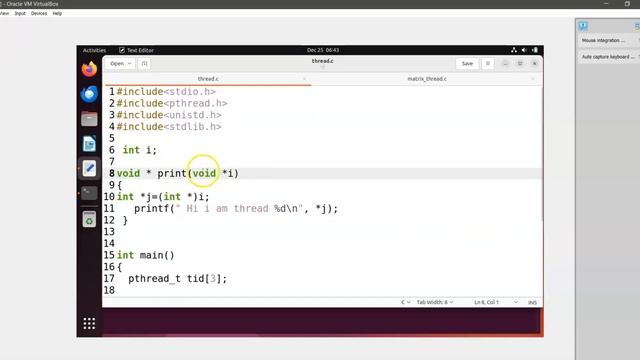Viewport: 640px width, 360px height.
Task: Click the 'pthread_t tid[3];' line
Action: [177, 279]
